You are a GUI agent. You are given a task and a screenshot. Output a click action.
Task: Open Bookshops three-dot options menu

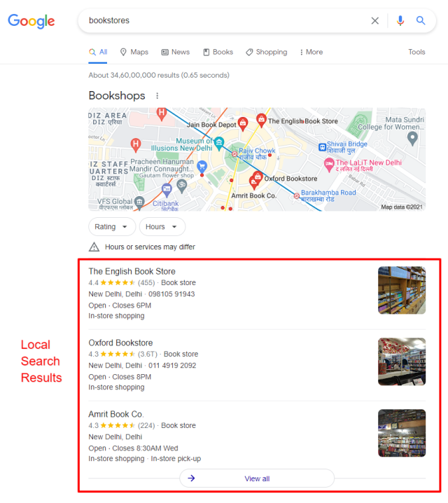(x=157, y=95)
